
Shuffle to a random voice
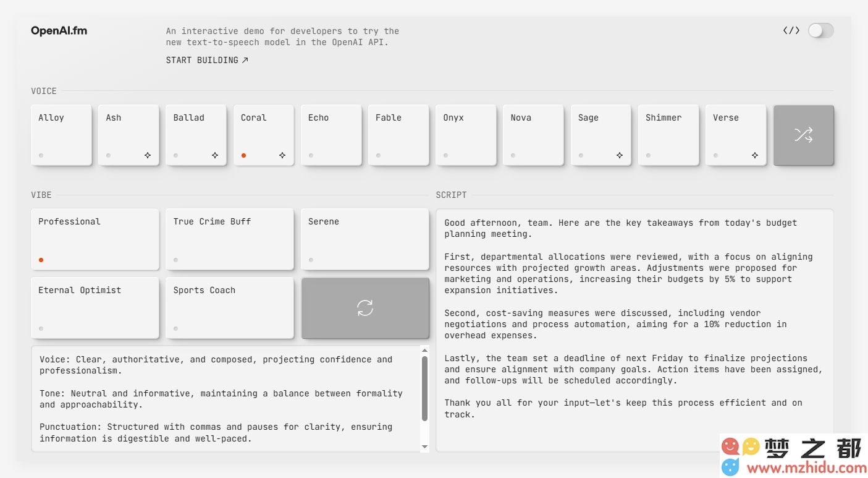[803, 135]
